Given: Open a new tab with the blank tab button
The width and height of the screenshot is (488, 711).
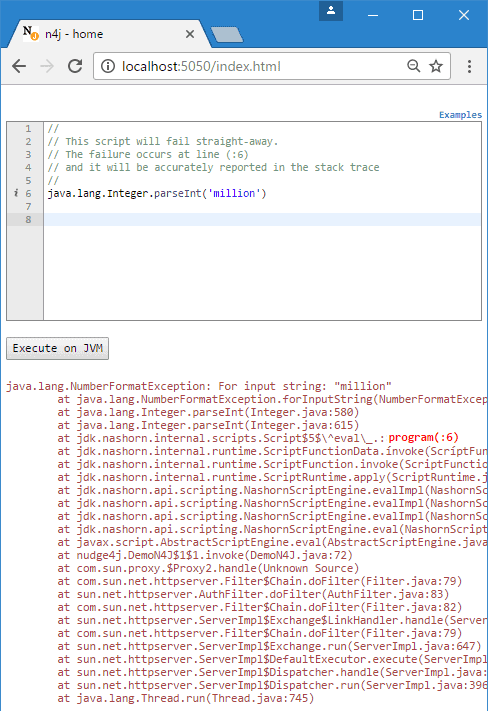Looking at the screenshot, I should 227,35.
